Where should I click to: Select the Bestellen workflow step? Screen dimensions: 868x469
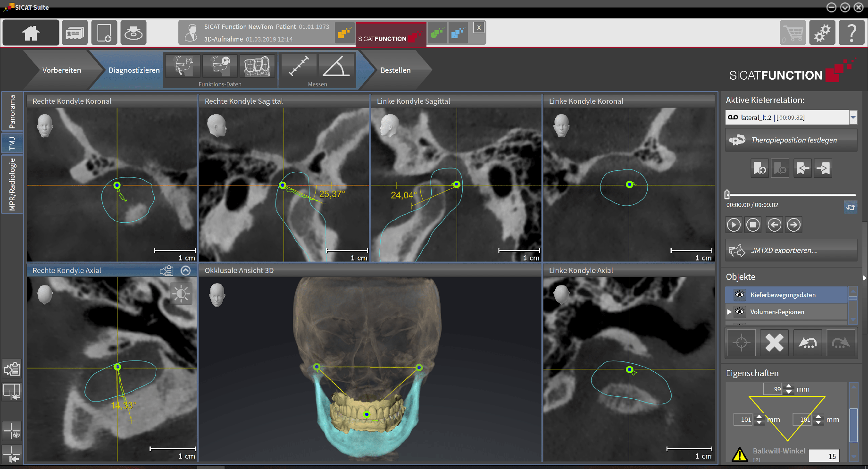395,70
